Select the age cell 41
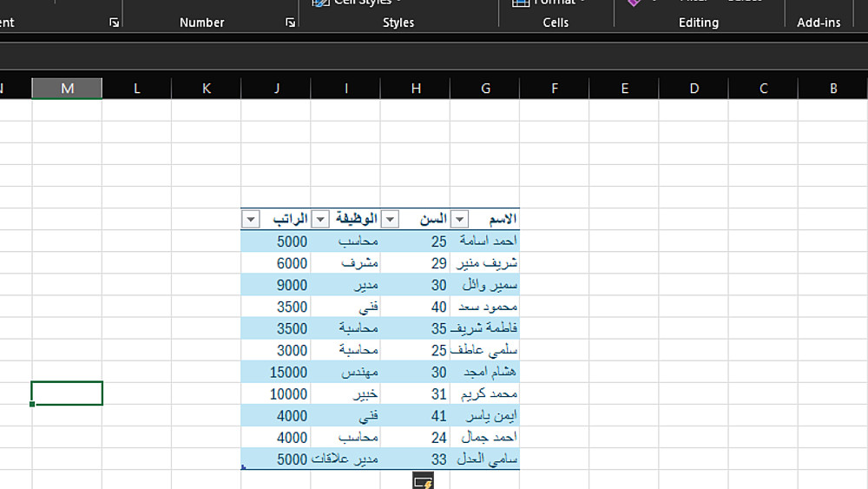The height and width of the screenshot is (489, 868). point(415,415)
